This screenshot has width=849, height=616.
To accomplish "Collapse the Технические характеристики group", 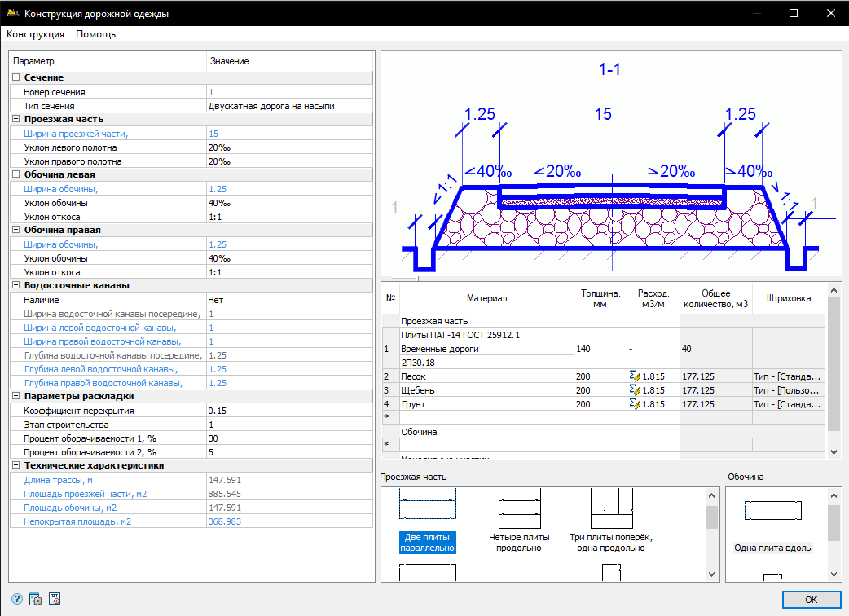I will [15, 465].
